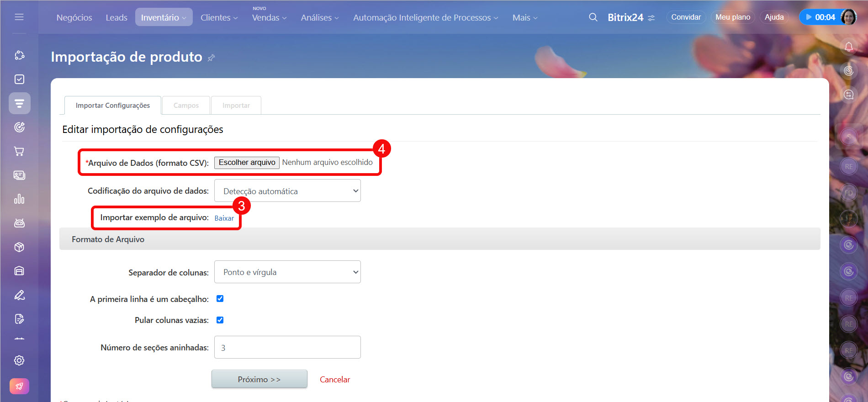
Task: Click the settings gear icon in the sidebar
Action: pyautogui.click(x=19, y=360)
